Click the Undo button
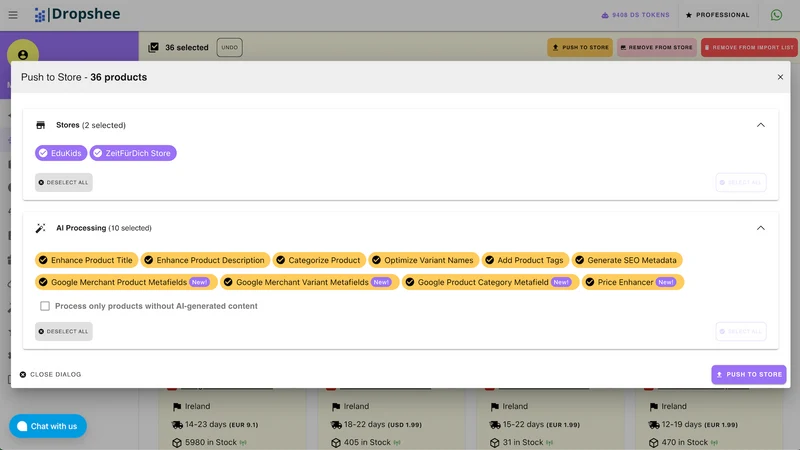Screen dimensions: 800x450 pos(230,47)
